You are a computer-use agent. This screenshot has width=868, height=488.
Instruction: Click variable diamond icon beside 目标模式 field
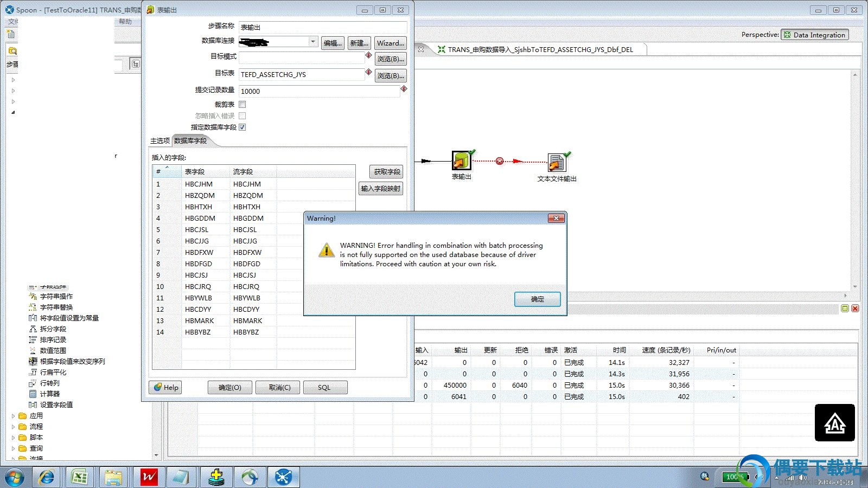369,55
